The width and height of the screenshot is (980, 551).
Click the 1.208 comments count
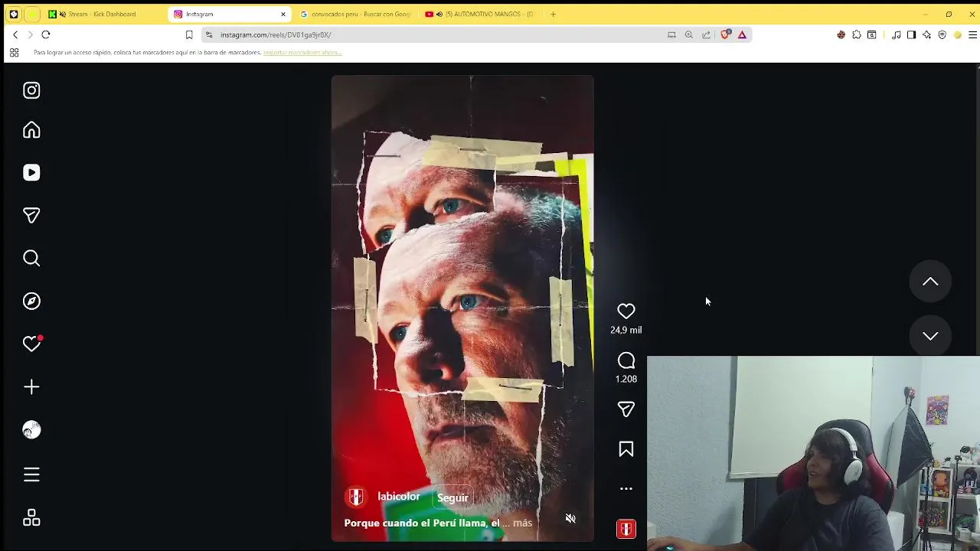(x=626, y=379)
